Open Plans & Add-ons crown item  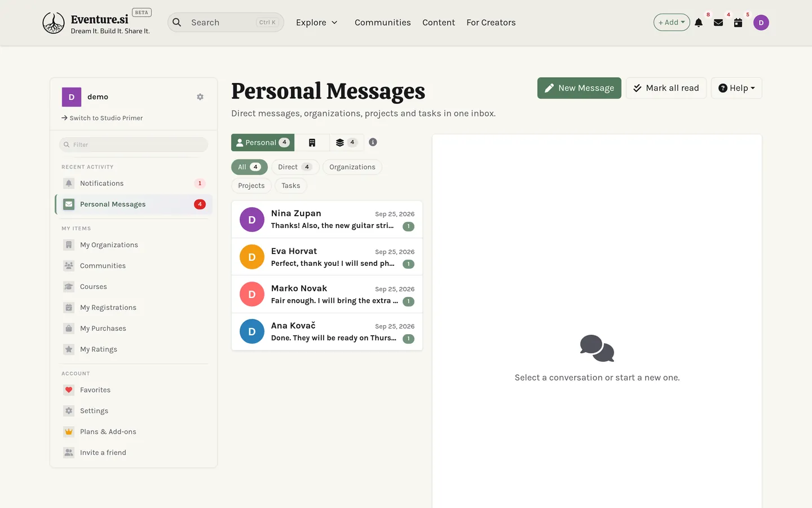[x=134, y=432]
